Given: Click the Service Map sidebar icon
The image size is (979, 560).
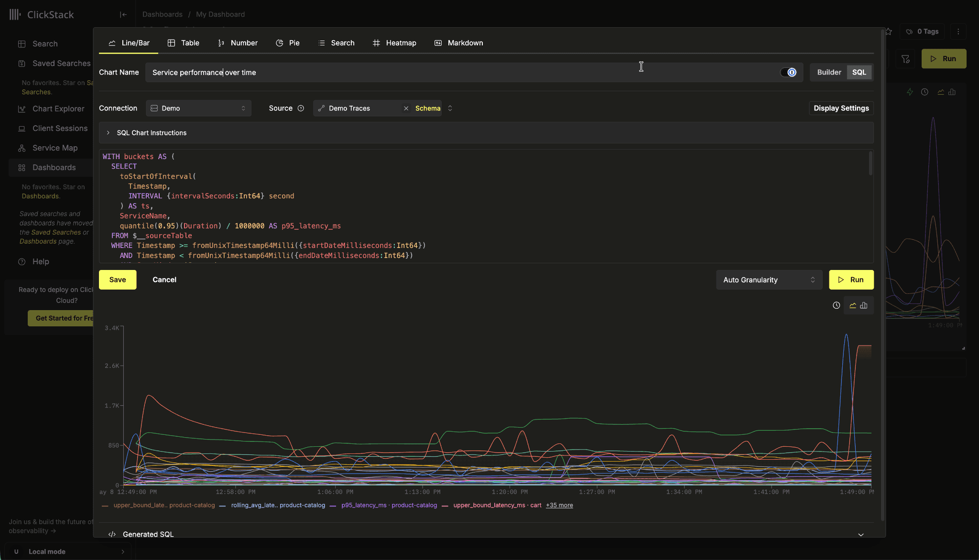Looking at the screenshot, I should click(x=22, y=148).
